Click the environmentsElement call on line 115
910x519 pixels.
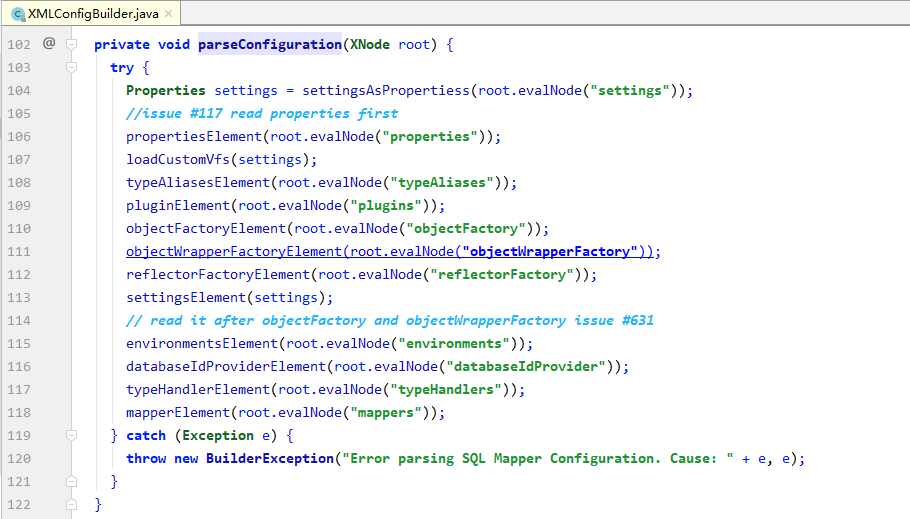coord(202,344)
